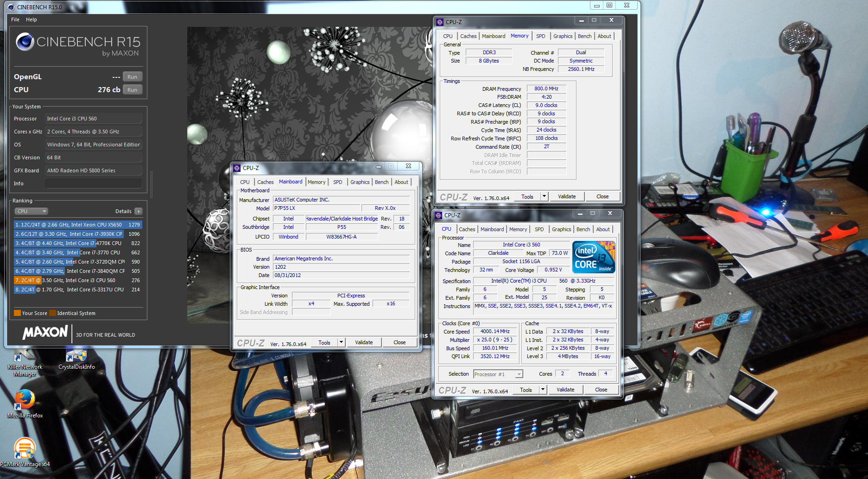
Task: Click the Identical System brown legend swatch
Action: 52,313
